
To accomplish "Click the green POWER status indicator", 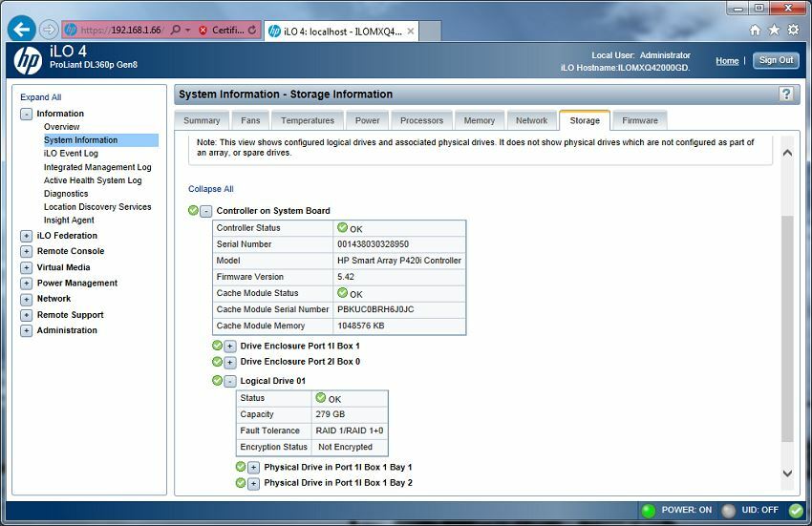I will (x=649, y=511).
